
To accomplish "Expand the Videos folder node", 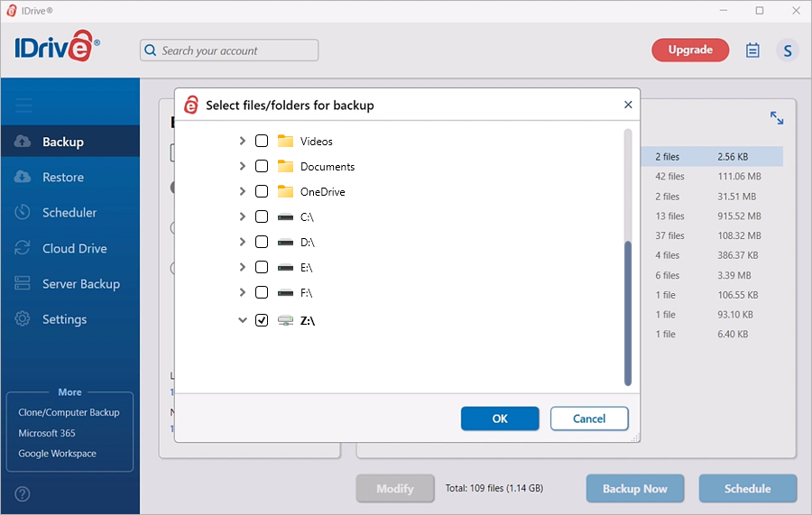I will point(242,141).
